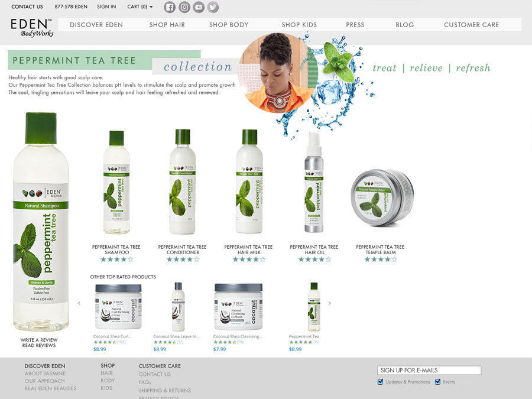Click Coconut Shea Cleansing... product name
532x399 pixels.
tap(238, 336)
